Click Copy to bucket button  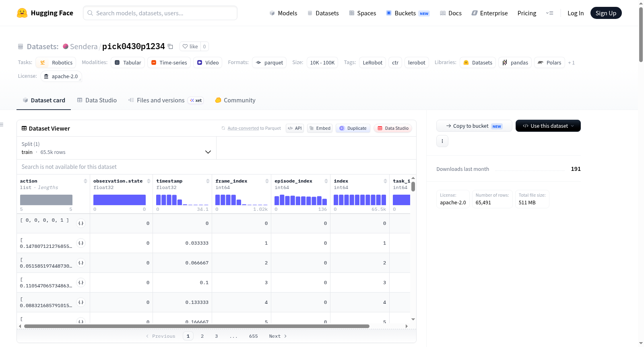click(474, 126)
